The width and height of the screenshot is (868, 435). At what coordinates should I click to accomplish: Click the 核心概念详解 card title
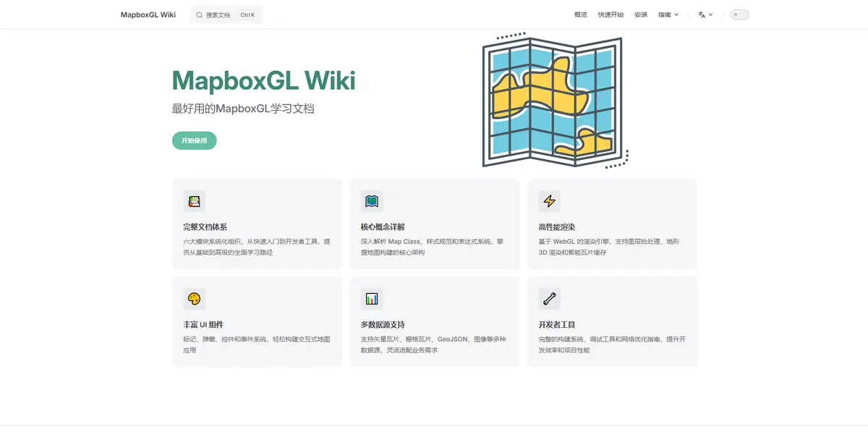tap(383, 227)
